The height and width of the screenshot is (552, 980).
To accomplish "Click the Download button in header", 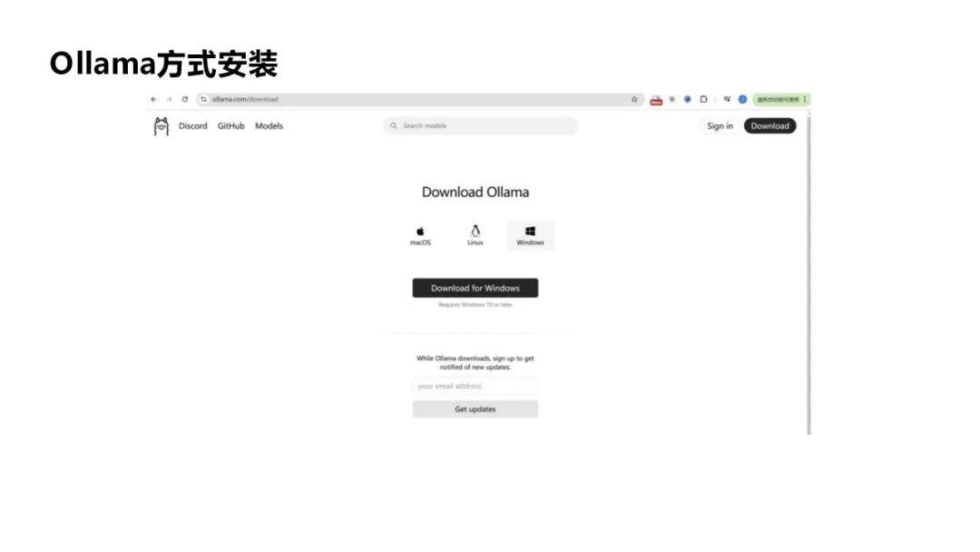I will (x=770, y=125).
